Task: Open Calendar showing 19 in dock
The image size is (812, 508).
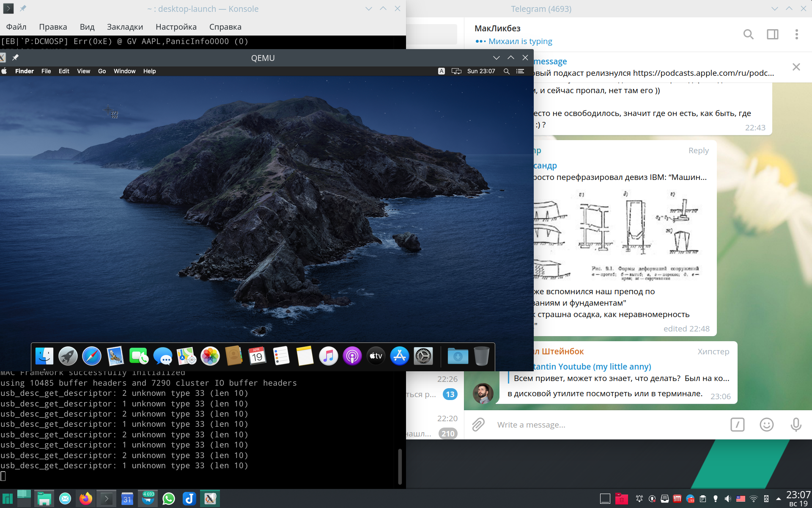Action: pos(258,356)
